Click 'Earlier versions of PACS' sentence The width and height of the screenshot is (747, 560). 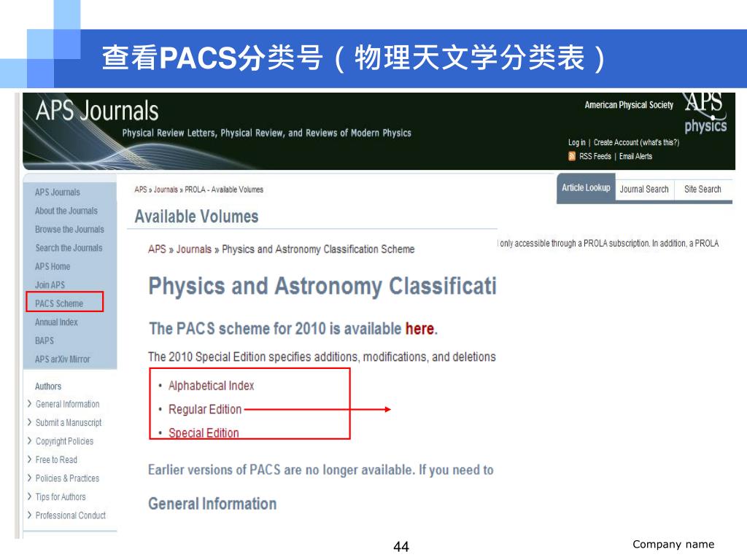pyautogui.click(x=321, y=470)
